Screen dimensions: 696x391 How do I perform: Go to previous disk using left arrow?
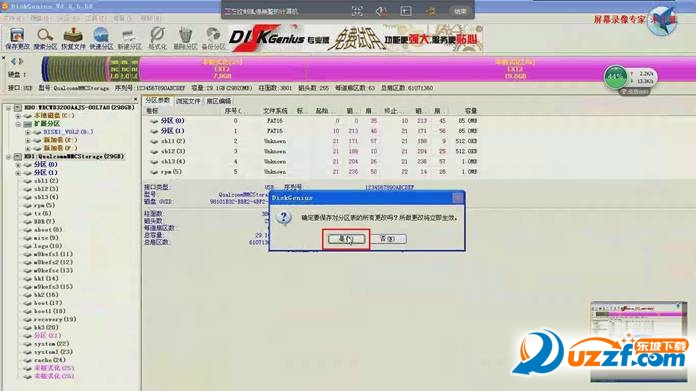(13, 61)
